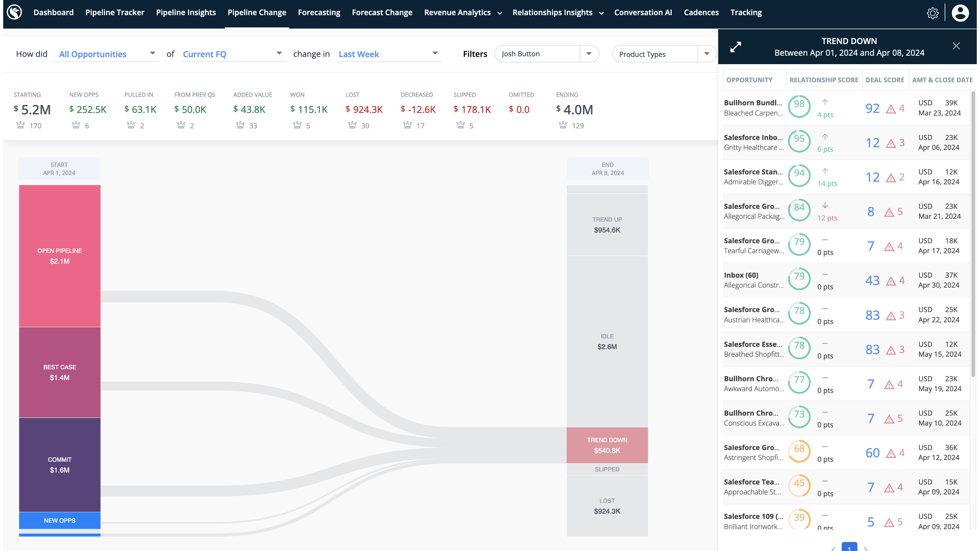Switch to the Pipeline Tracker tab
Viewport: 980px width, 551px height.
point(115,12)
